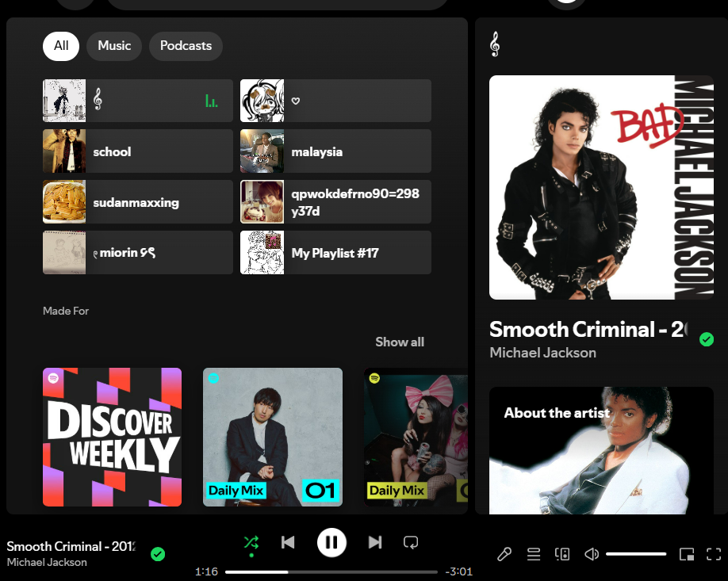Enable repeat mode
Image resolution: width=728 pixels, height=581 pixels.
point(411,542)
